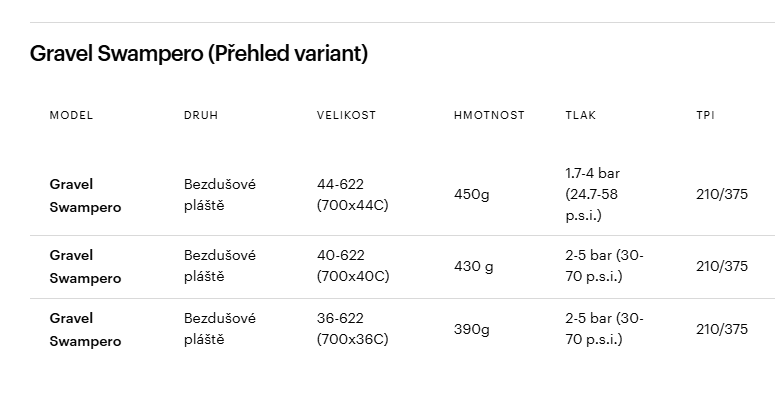Click the TPI column header

point(705,115)
